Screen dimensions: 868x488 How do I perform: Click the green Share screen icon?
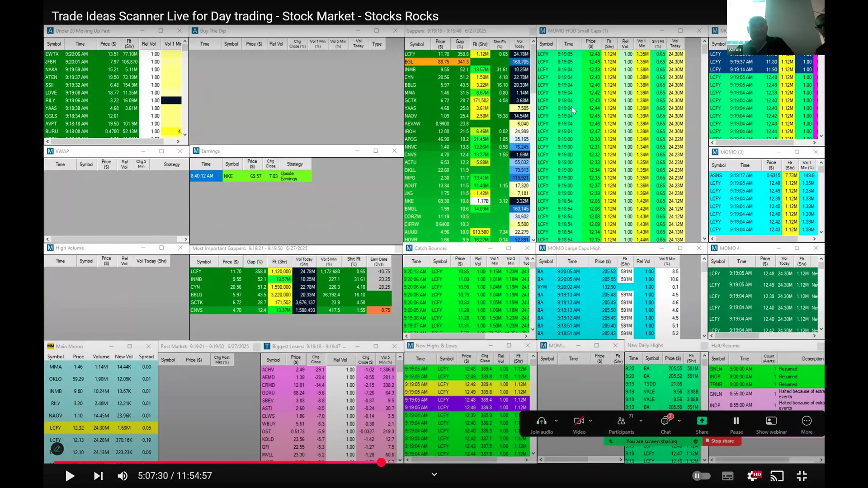702,421
